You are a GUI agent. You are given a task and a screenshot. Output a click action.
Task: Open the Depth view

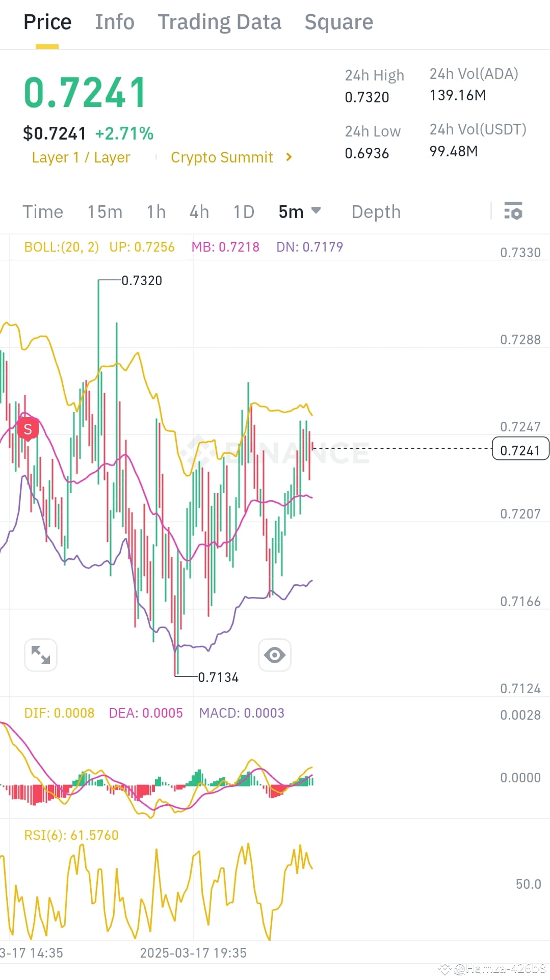click(x=376, y=211)
